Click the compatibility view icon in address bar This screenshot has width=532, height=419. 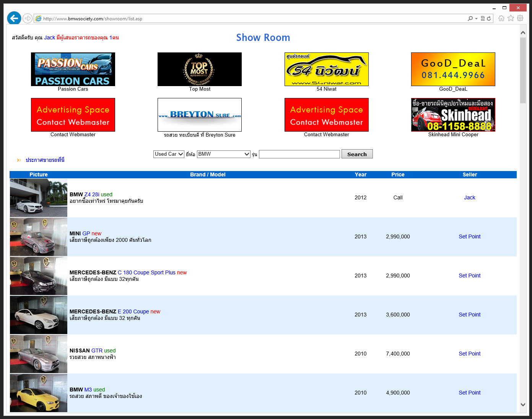point(483,18)
